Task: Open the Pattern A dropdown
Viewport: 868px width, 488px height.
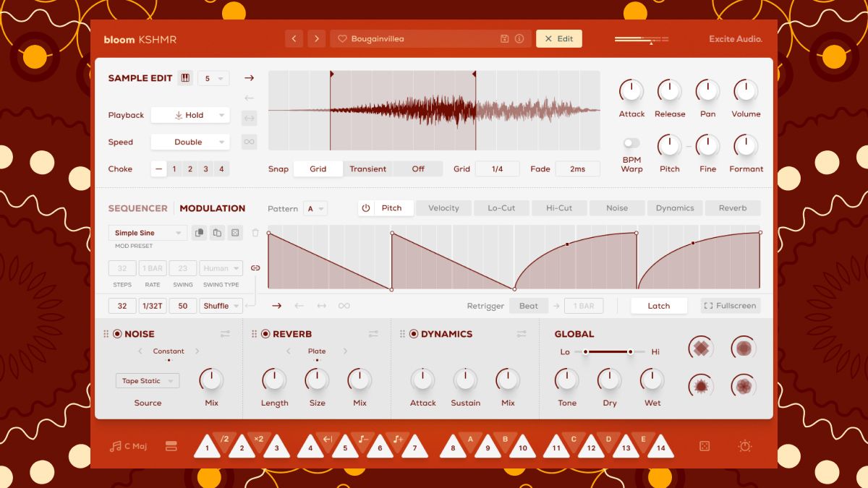Action: click(315, 208)
